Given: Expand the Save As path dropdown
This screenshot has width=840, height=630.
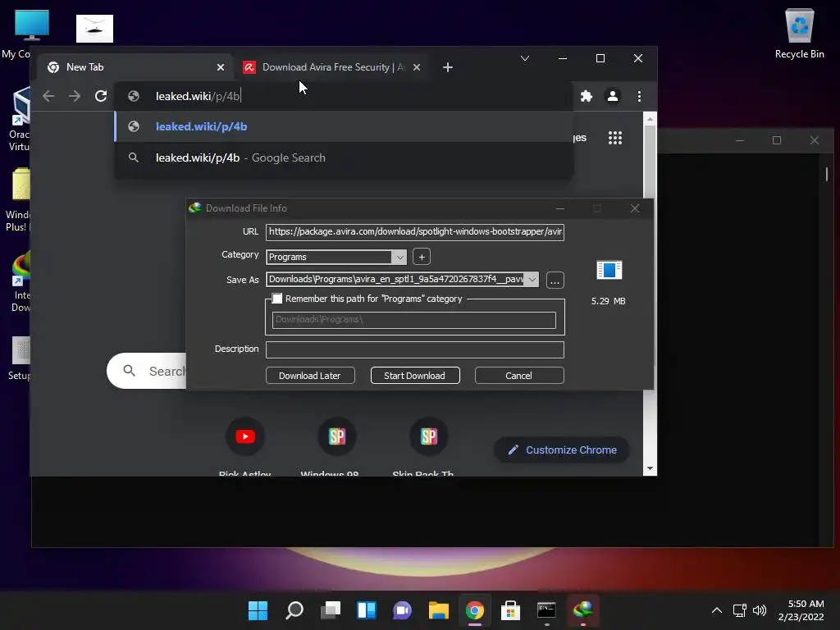Looking at the screenshot, I should click(x=532, y=279).
